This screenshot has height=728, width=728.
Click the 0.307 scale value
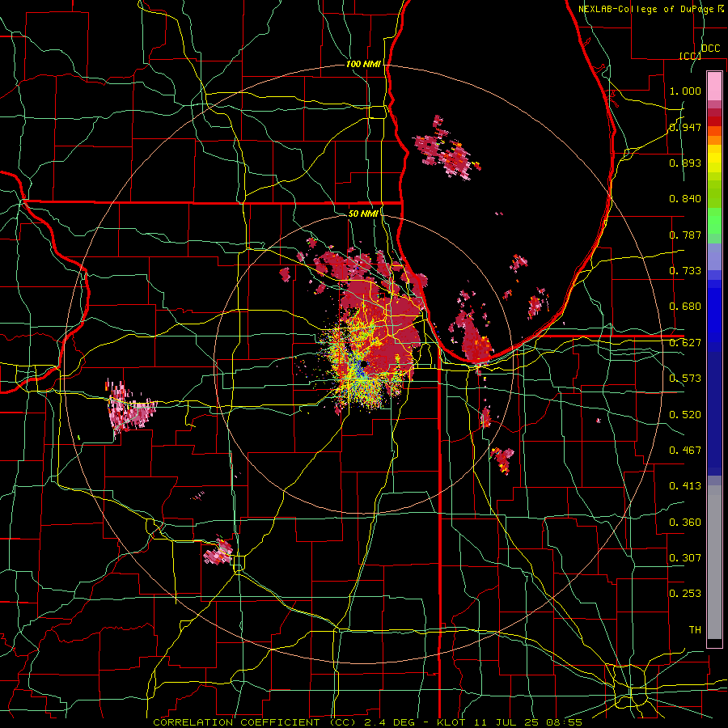pos(685,558)
